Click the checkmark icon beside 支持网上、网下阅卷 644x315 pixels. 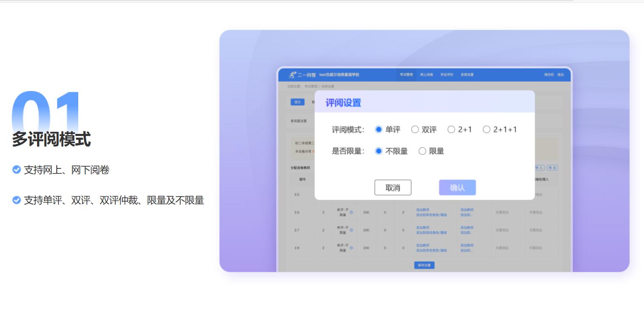tap(17, 170)
